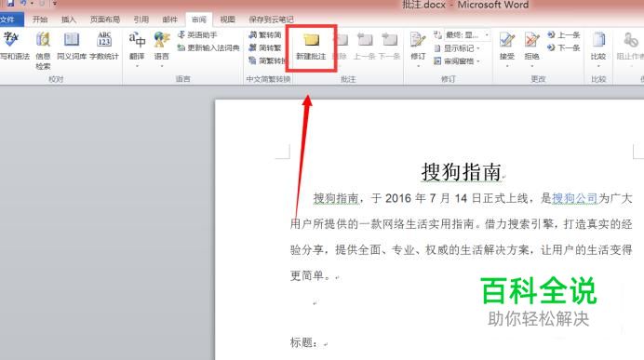Jump to next change 下一条 in 更改 group
644x360 pixels.
click(x=564, y=48)
